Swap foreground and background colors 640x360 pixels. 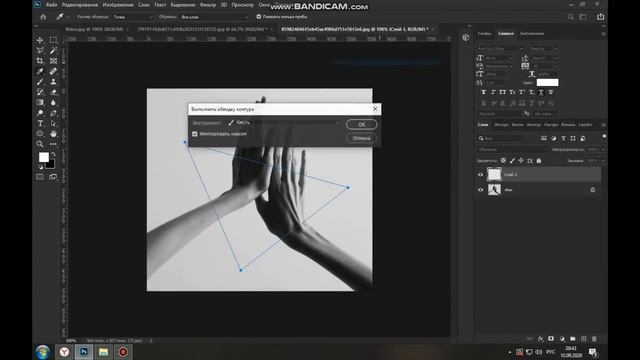click(x=53, y=155)
